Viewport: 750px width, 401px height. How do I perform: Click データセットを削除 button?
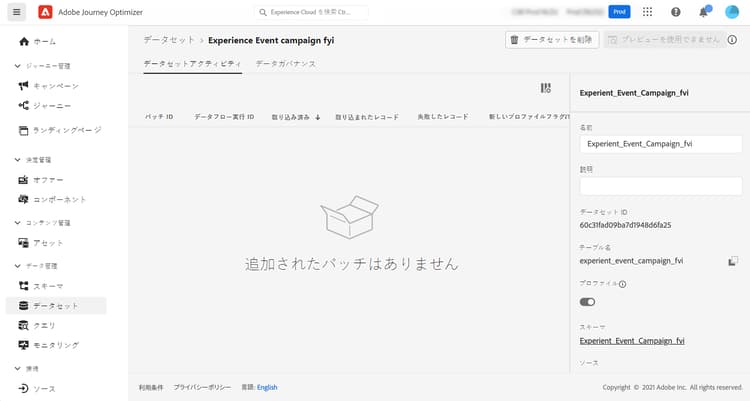(552, 40)
